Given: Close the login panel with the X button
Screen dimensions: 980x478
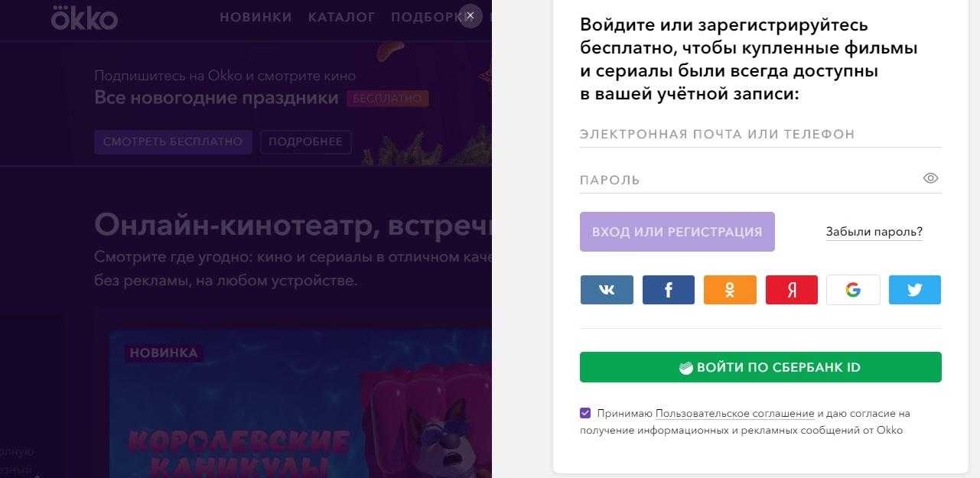Looking at the screenshot, I should tap(470, 15).
